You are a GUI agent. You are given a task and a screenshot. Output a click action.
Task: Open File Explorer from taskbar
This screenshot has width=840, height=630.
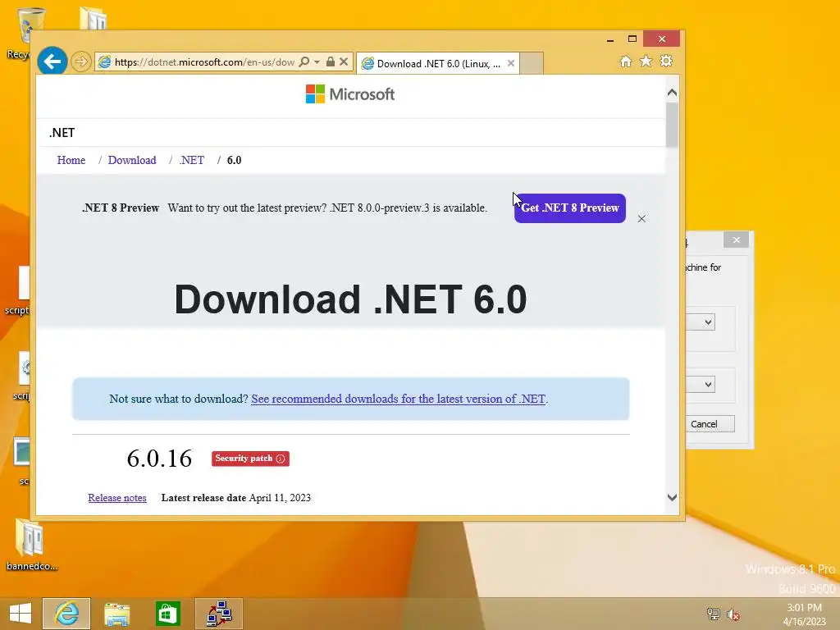[116, 614]
